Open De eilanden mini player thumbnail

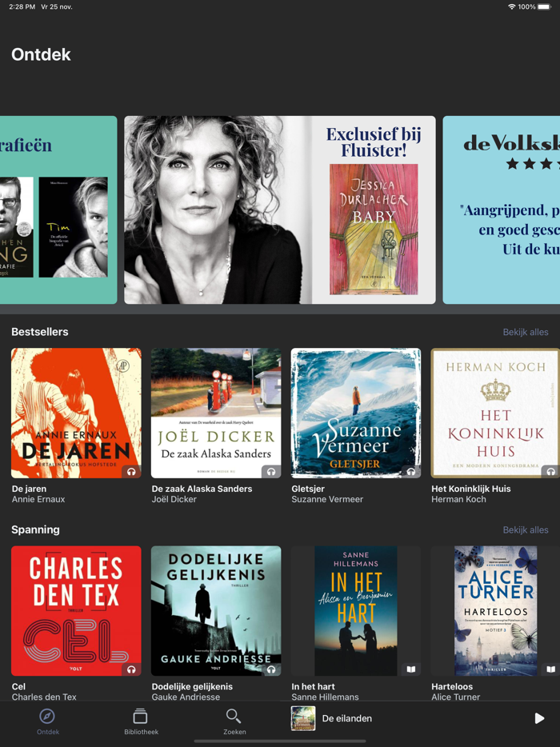click(x=303, y=718)
